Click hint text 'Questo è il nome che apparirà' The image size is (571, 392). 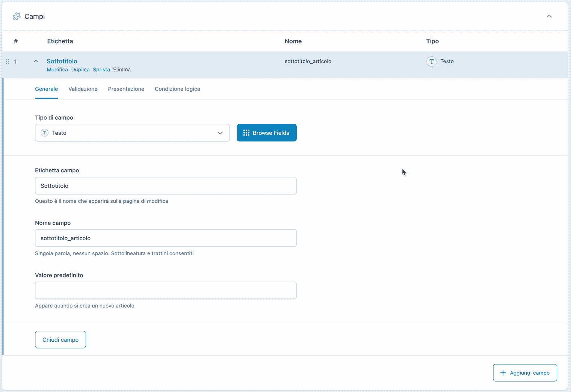101,201
